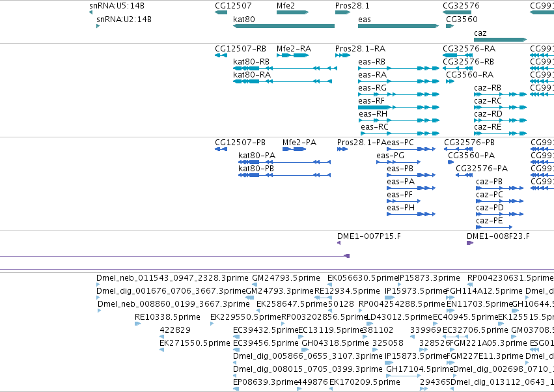Screen dimensions: 554x392
Task: Click the snRNA:U5:14B gene label
Action: coord(117,6)
